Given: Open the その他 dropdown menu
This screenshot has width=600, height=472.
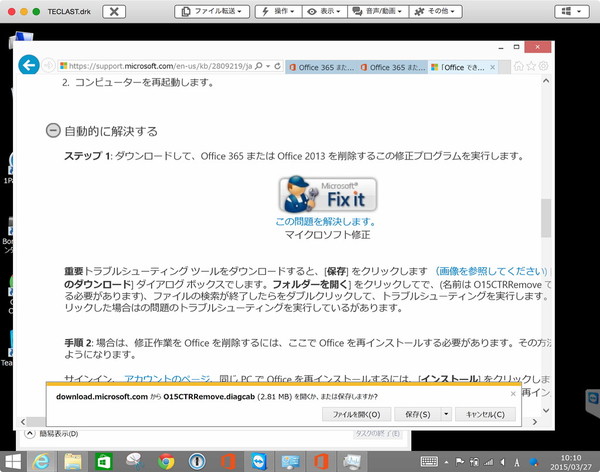Looking at the screenshot, I should (435, 11).
